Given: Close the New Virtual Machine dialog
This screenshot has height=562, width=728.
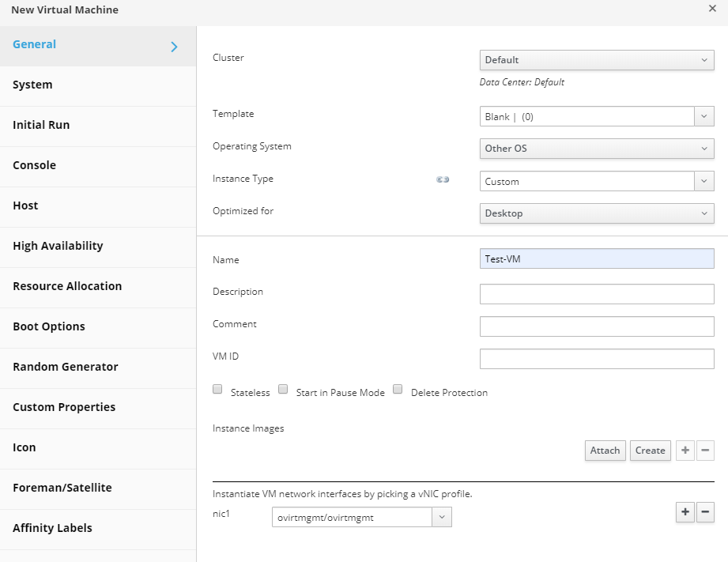Looking at the screenshot, I should (712, 8).
